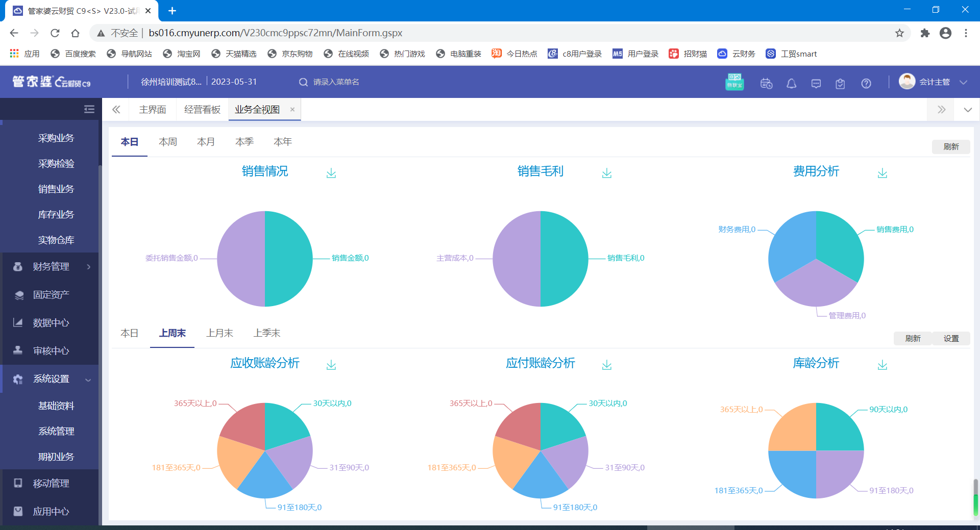Open the tab list dropdown arrow
This screenshot has height=530, width=980.
pyautogui.click(x=967, y=110)
